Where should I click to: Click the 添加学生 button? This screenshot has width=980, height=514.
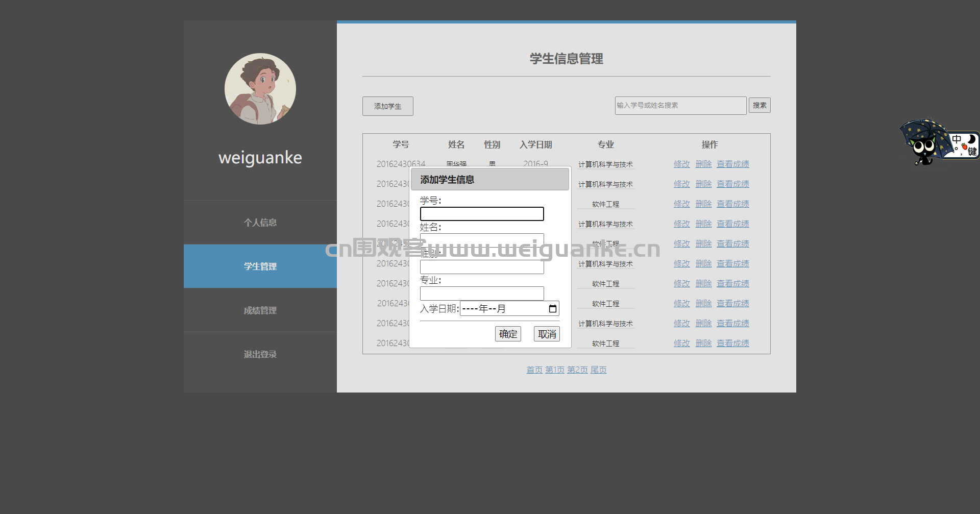point(388,106)
